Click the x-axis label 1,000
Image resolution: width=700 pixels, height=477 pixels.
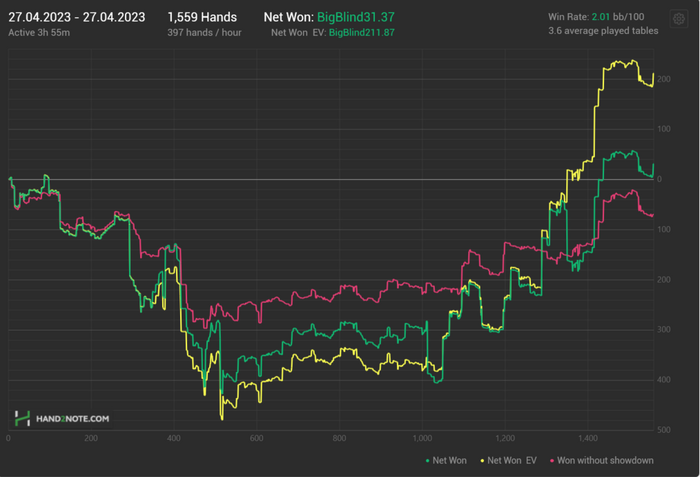coord(422,439)
